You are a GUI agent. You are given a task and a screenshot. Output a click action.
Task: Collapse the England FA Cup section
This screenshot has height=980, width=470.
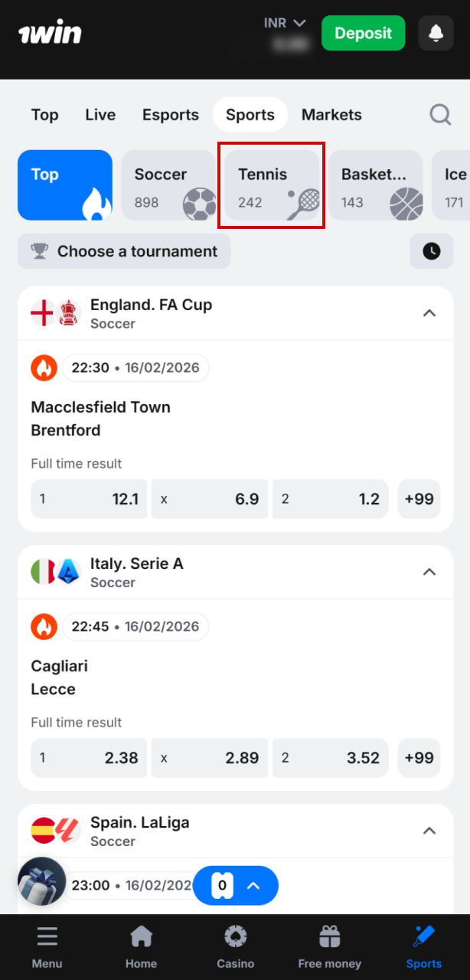tap(429, 312)
